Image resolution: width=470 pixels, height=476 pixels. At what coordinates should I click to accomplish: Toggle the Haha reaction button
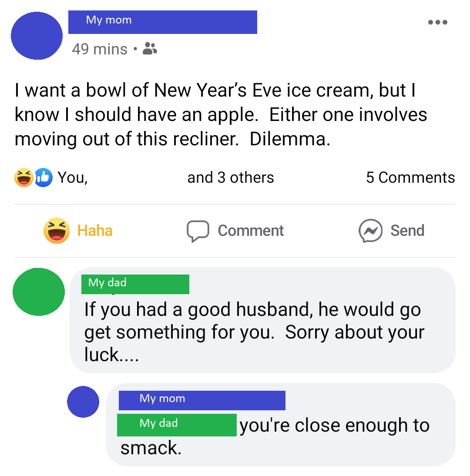tap(78, 231)
